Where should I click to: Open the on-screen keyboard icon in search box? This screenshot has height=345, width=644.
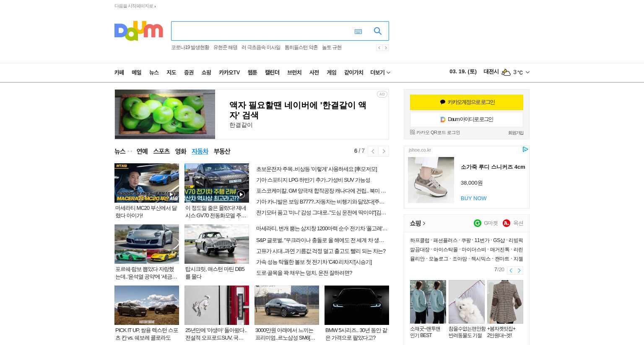click(358, 31)
